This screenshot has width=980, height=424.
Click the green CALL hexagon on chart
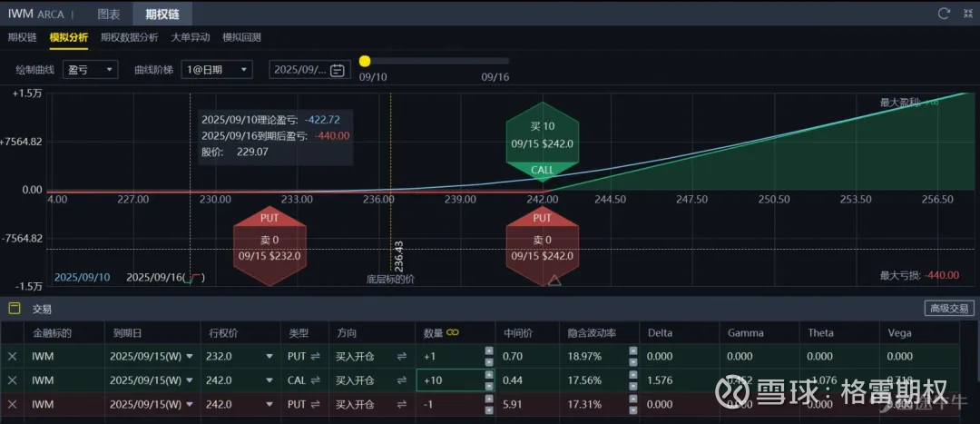click(x=542, y=143)
